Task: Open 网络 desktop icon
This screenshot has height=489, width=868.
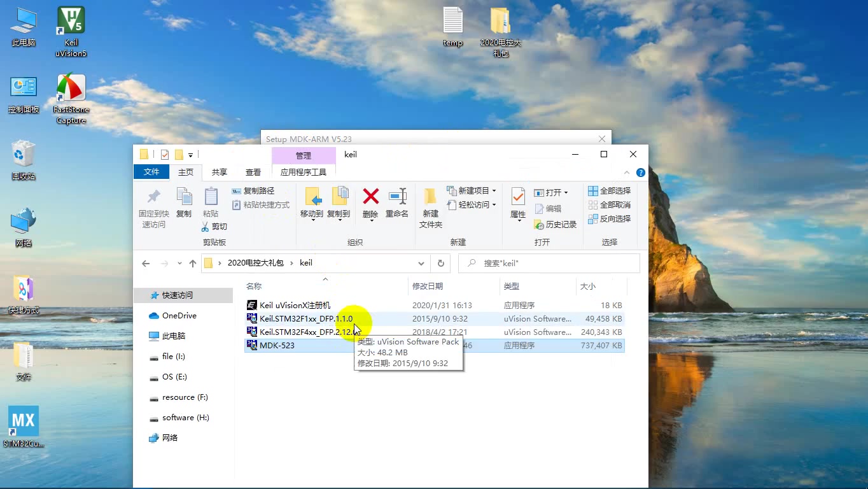Action: click(24, 227)
